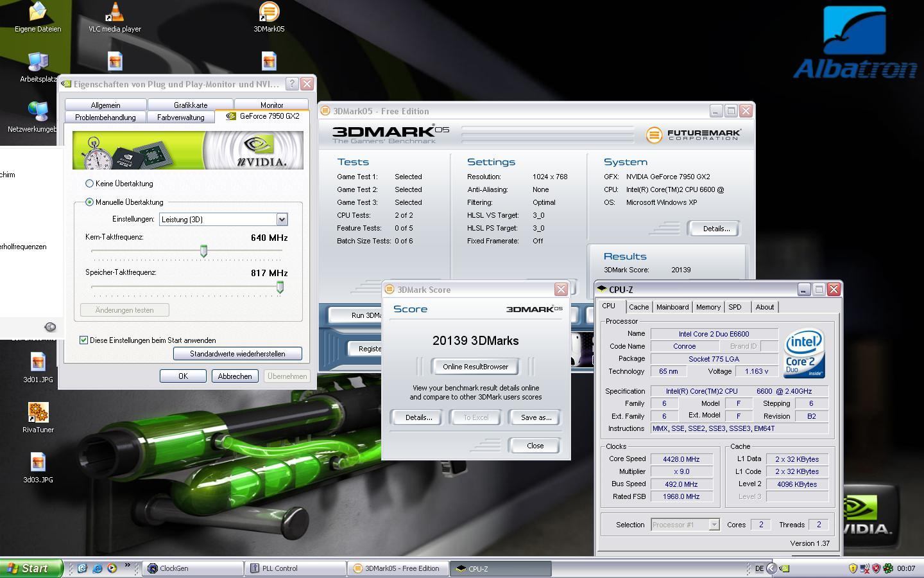This screenshot has width=924, height=578.
Task: Launch Windows Media Player from quick launch
Action: point(112,568)
